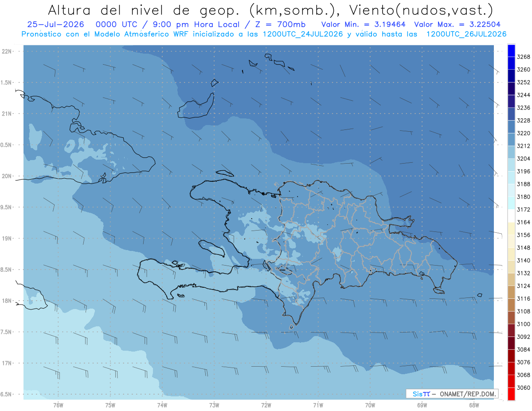Click the legend value 3060
The width and height of the screenshot is (532, 411).
pos(524,388)
